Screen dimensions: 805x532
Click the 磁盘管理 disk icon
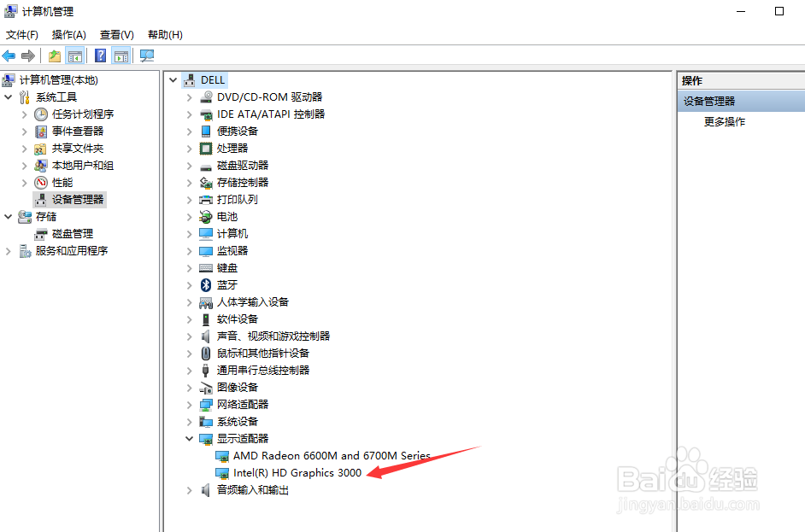[x=41, y=234]
